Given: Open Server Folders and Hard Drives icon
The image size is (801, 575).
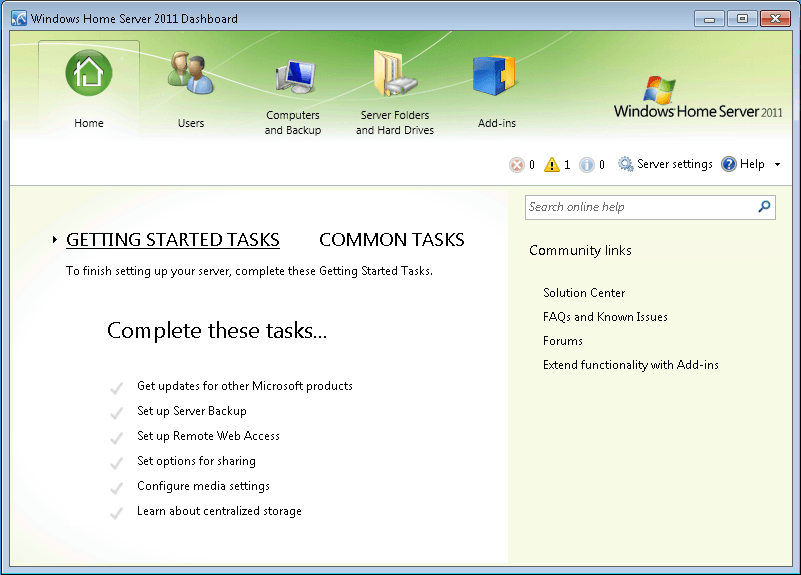Looking at the screenshot, I should [x=395, y=74].
